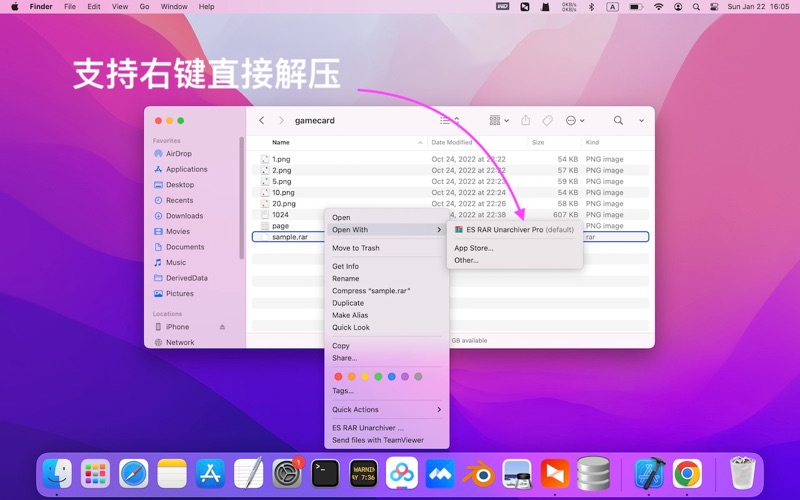800x500 pixels.
Task: Open Pictures in the sidebar
Action: pos(173,294)
